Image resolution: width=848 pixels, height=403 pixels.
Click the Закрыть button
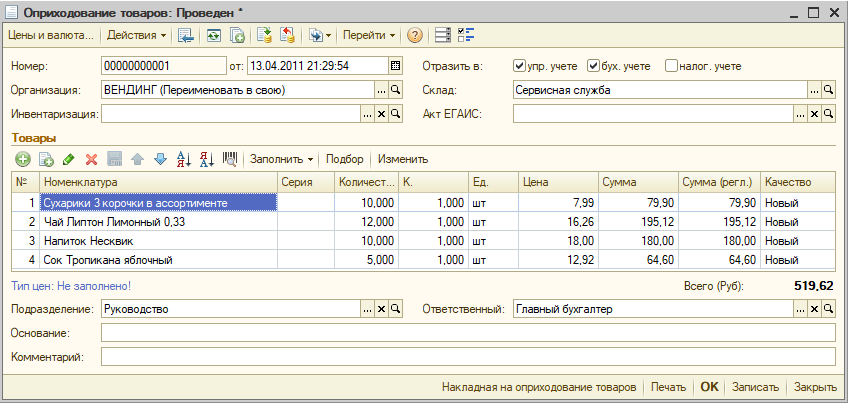(x=815, y=387)
